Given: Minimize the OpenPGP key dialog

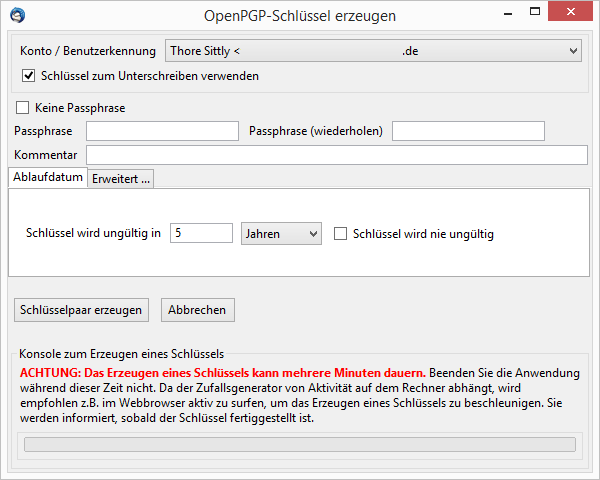Looking at the screenshot, I should pos(508,13).
